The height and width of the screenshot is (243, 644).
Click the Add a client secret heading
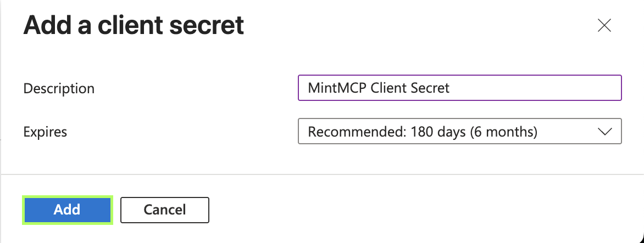point(134,25)
